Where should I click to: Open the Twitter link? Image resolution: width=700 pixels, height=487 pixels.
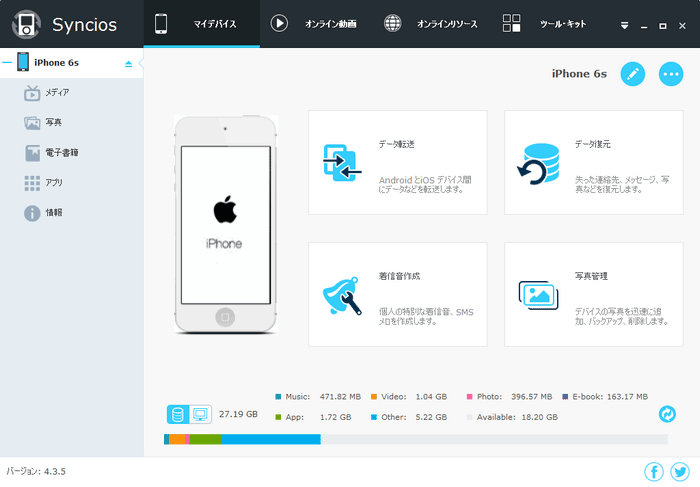680,472
